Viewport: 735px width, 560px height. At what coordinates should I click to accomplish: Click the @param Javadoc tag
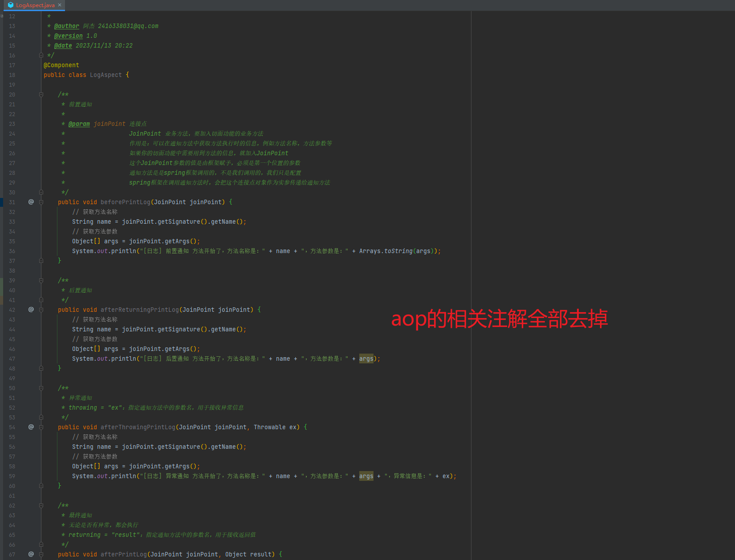(79, 124)
